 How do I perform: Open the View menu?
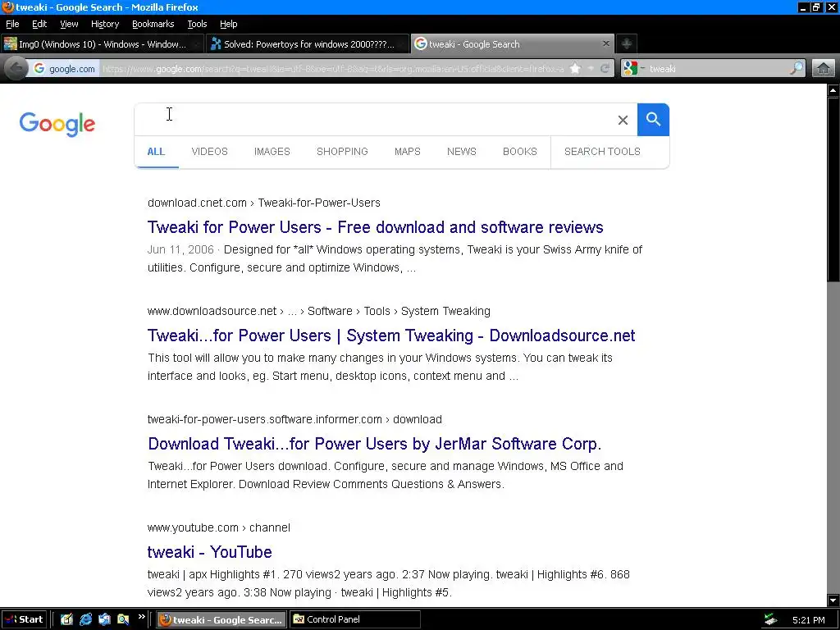[69, 24]
